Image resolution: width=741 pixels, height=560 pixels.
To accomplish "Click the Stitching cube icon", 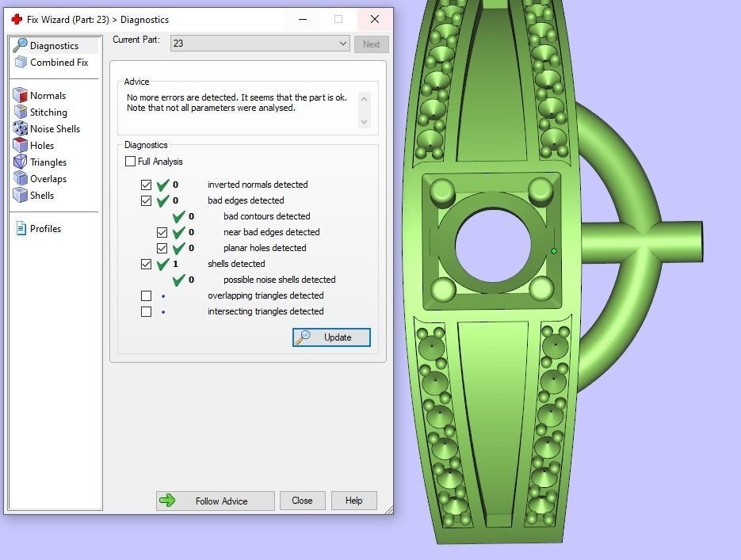I will click(x=21, y=112).
